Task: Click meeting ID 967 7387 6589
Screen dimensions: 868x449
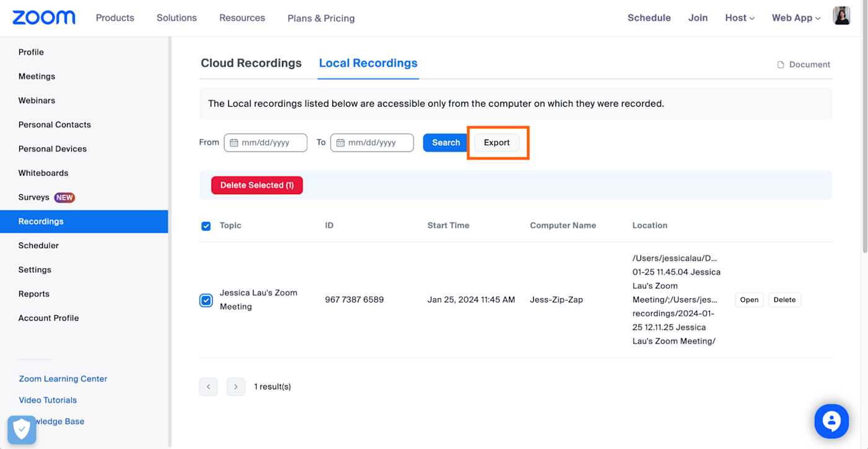Action: (354, 300)
